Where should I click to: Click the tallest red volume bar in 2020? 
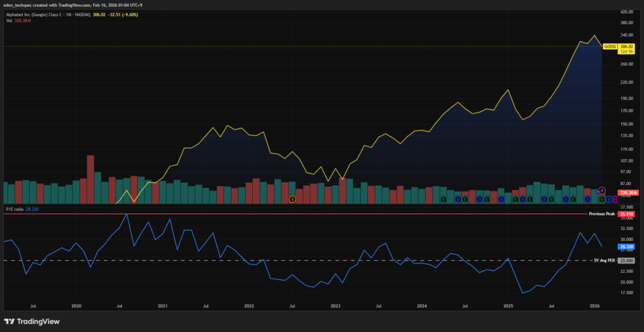pyautogui.click(x=91, y=179)
